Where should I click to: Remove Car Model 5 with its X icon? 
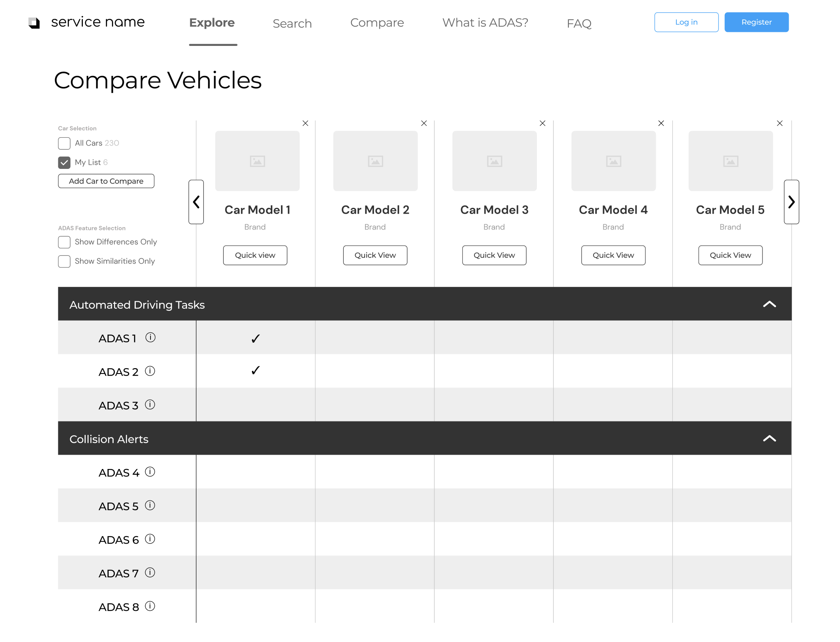coord(779,123)
